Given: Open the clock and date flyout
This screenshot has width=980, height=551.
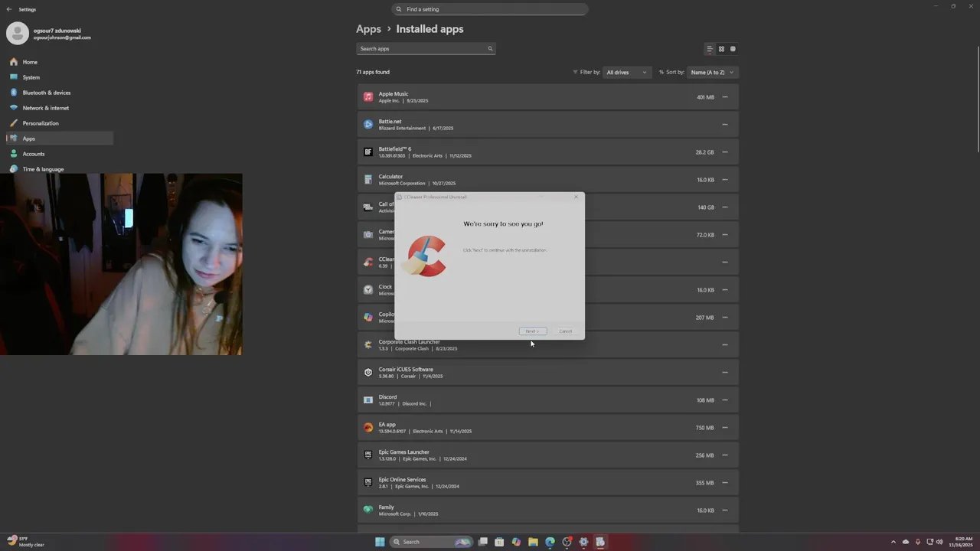Looking at the screenshot, I should (961, 542).
